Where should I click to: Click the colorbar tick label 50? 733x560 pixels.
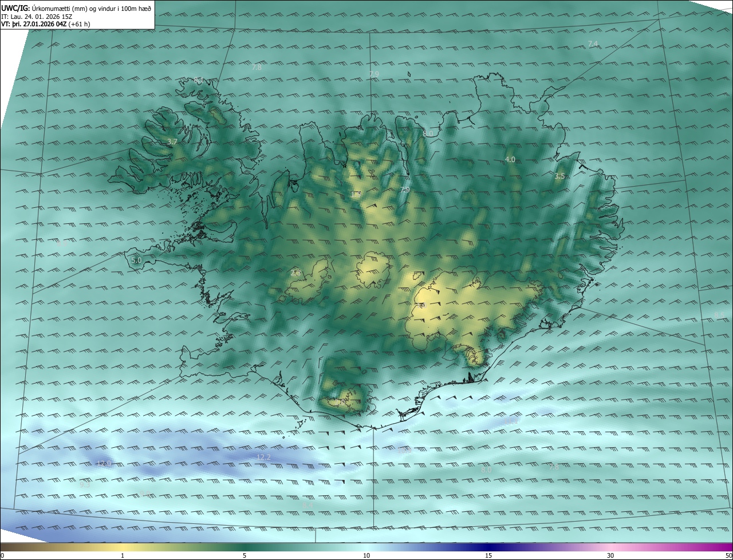coord(728,555)
